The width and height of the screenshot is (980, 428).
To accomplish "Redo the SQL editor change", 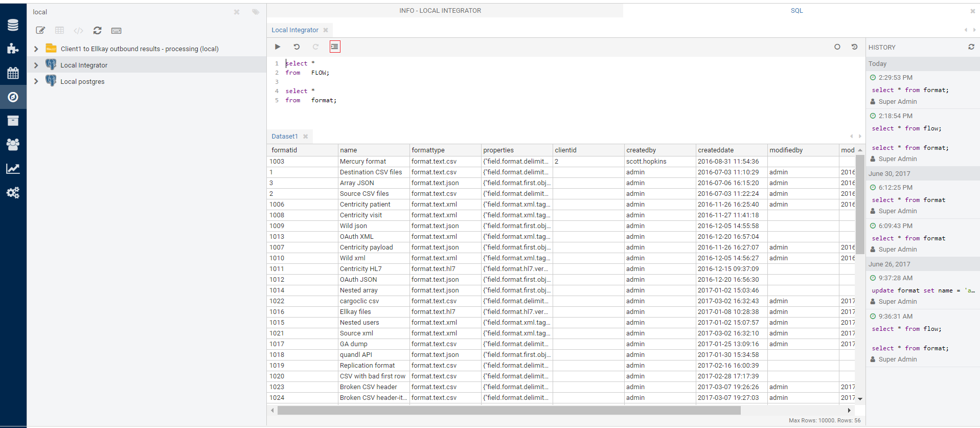I will (x=315, y=47).
